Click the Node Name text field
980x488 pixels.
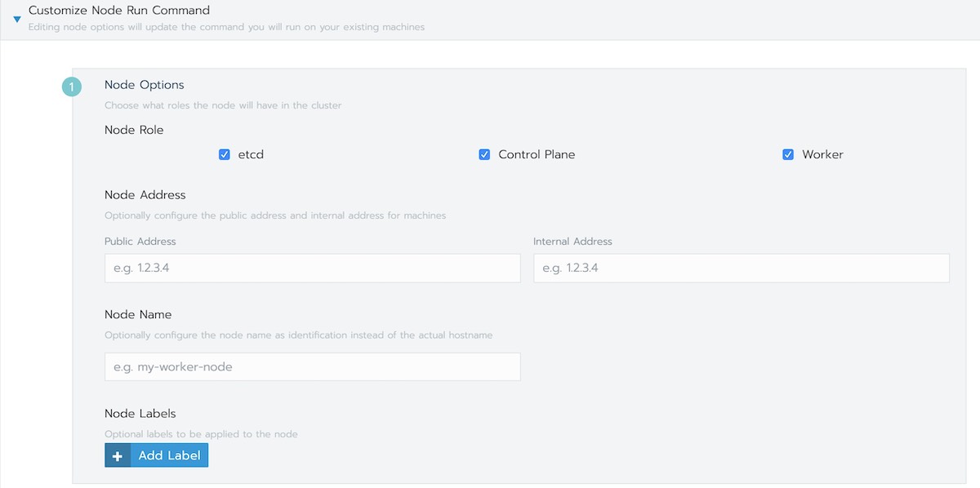[312, 367]
